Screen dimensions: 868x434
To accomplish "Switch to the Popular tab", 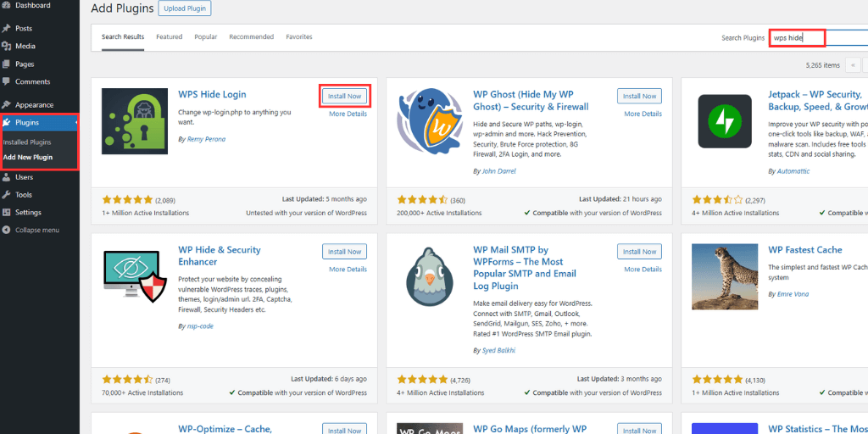I will pos(205,37).
